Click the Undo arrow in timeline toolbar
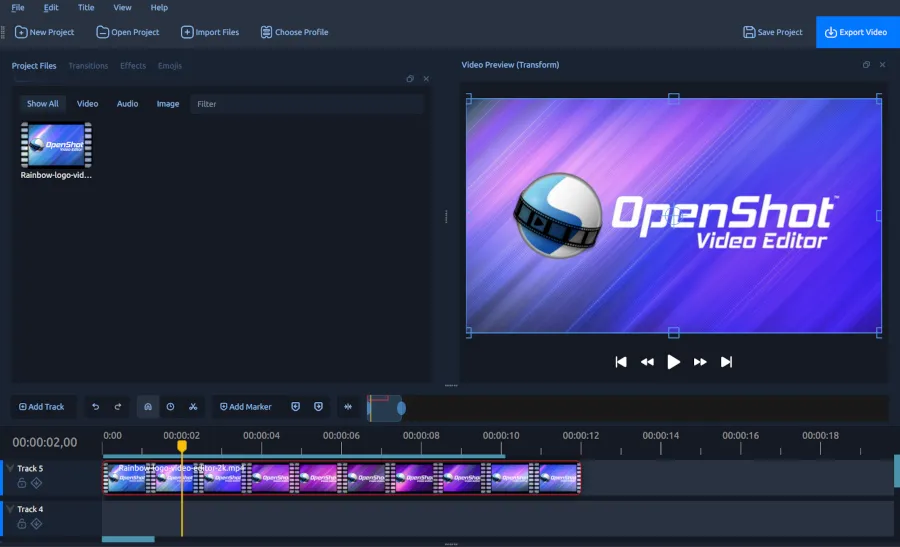Screen dimensions: 900x547 [x=95, y=407]
